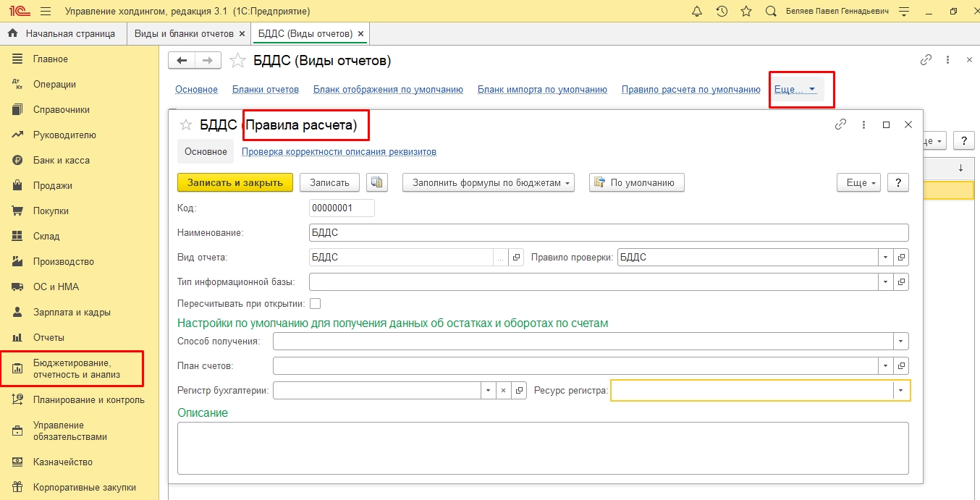980x500 pixels.
Task: Open search magnifier icon in title bar
Action: [771, 12]
